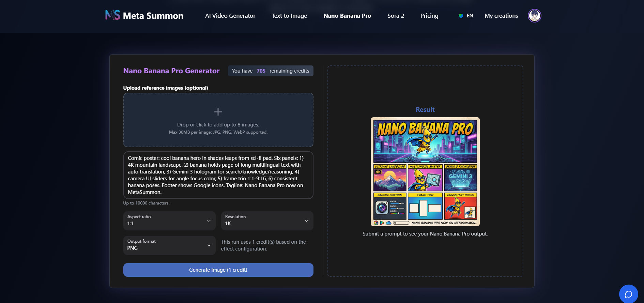Open the AI Video Generator page
The image size is (644, 303).
pos(230,16)
